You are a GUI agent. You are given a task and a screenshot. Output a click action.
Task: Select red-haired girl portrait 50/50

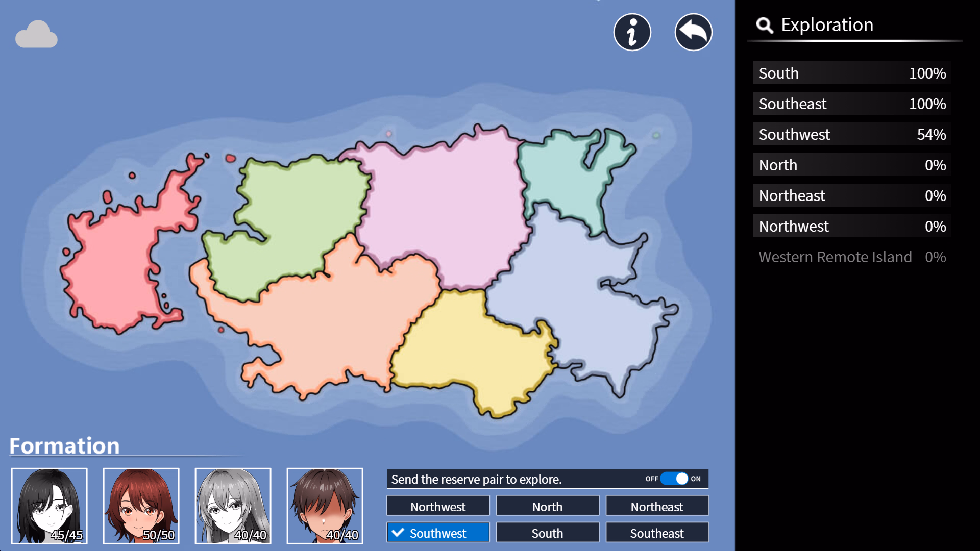pyautogui.click(x=141, y=506)
